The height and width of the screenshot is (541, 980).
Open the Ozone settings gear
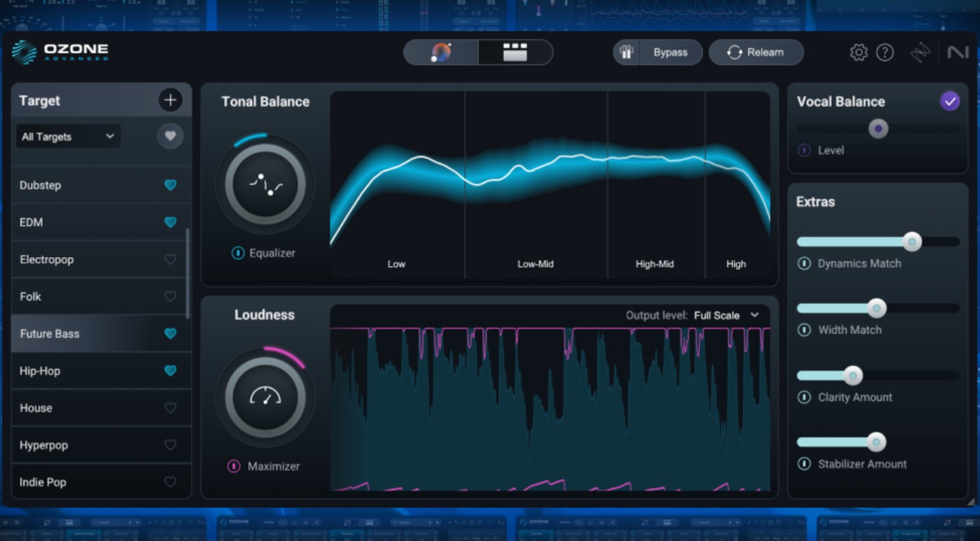(859, 52)
